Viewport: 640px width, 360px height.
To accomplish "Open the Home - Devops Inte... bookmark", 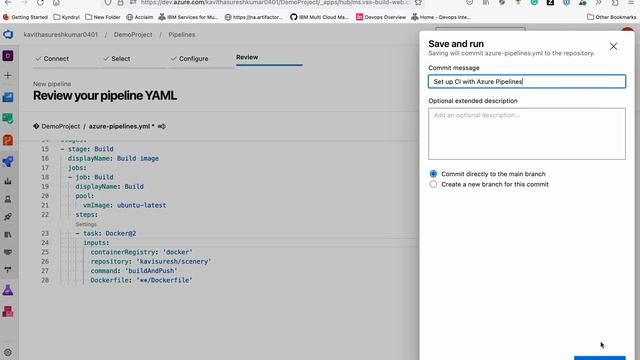I will (x=441, y=17).
